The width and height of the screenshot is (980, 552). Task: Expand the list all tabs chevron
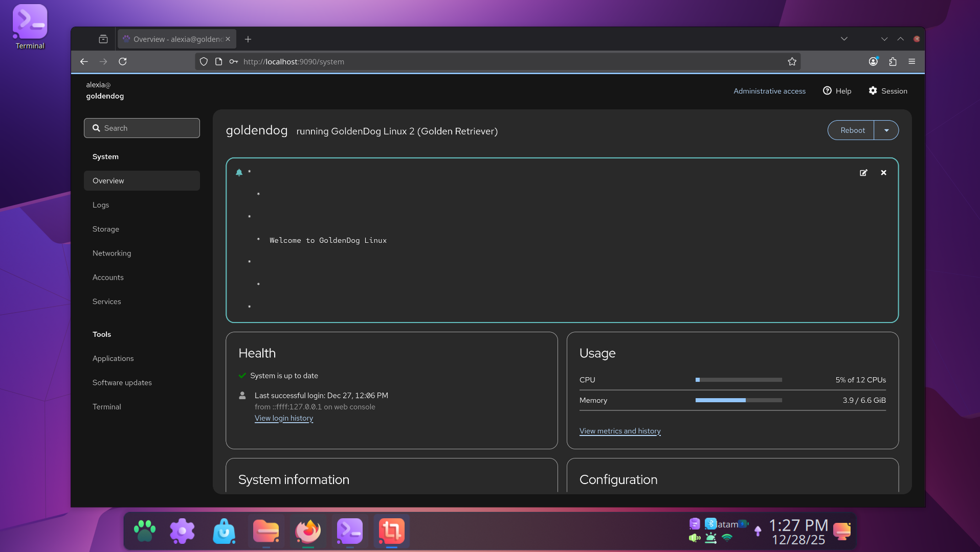844,39
